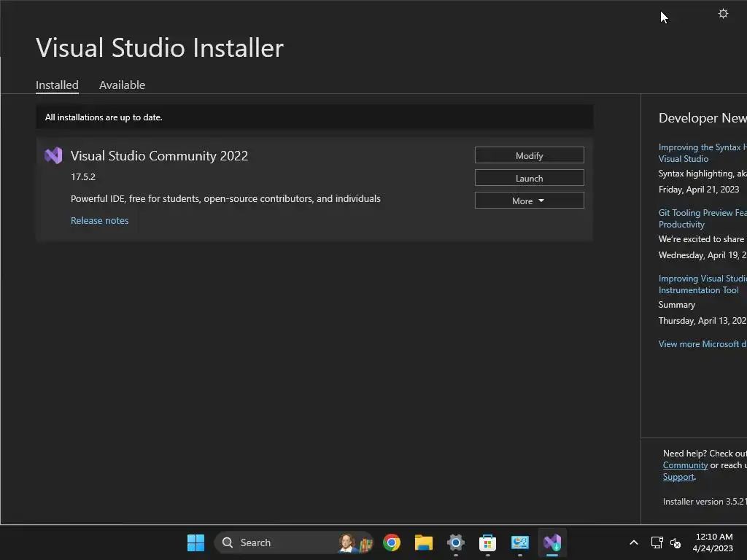The image size is (747, 560).
Task: Open the Windows Start menu
Action: pyautogui.click(x=196, y=542)
